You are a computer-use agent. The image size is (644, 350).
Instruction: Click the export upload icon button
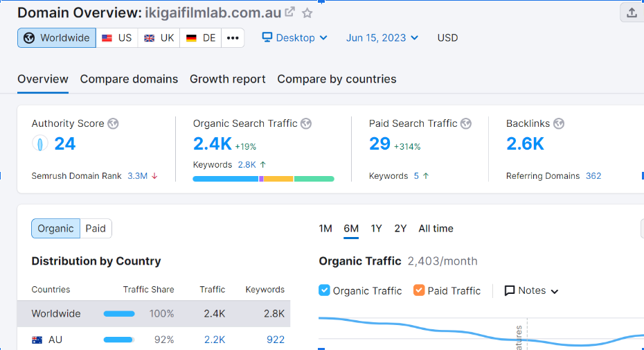tap(632, 12)
